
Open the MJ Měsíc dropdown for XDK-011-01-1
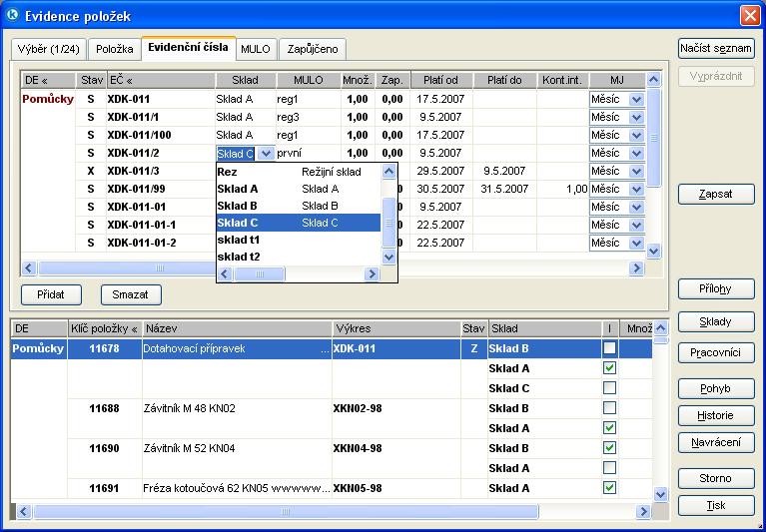click(636, 225)
